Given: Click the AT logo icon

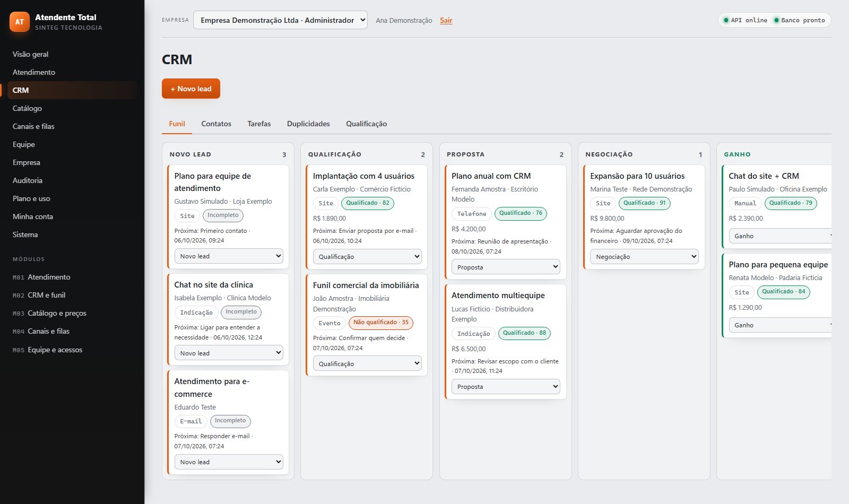Looking at the screenshot, I should coord(20,22).
